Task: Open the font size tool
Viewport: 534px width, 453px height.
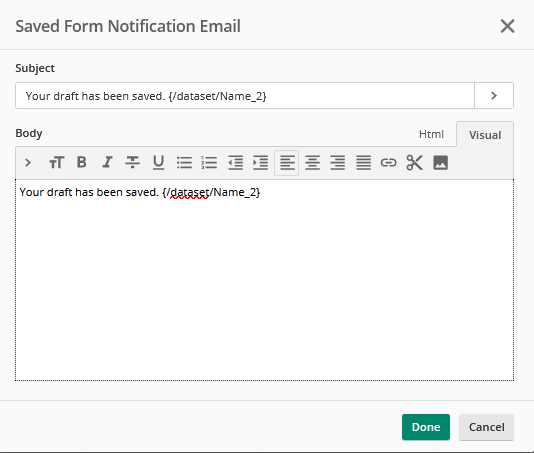Action: [x=57, y=163]
